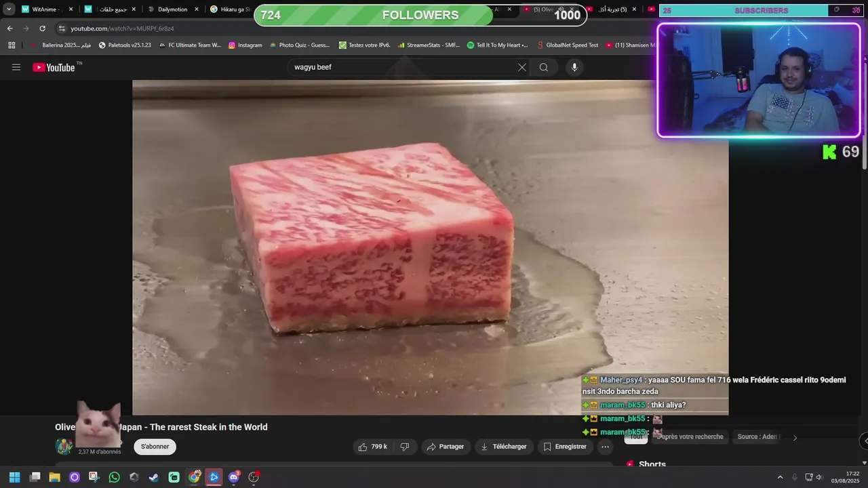Clear the wagyu beef search text
This screenshot has width=868, height=488.
(x=521, y=67)
